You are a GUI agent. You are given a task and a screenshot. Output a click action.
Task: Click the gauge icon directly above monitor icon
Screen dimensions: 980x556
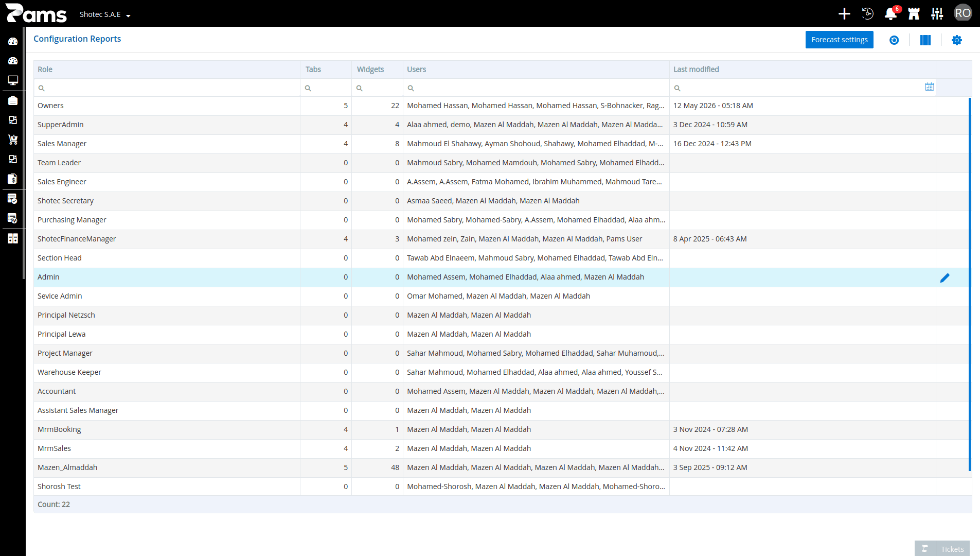pos(13,61)
